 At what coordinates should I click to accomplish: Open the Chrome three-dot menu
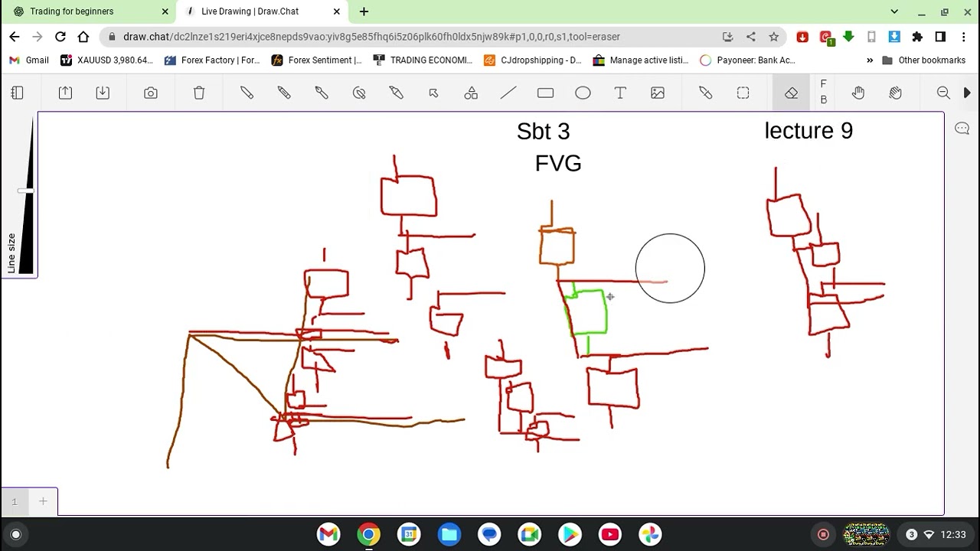click(963, 37)
